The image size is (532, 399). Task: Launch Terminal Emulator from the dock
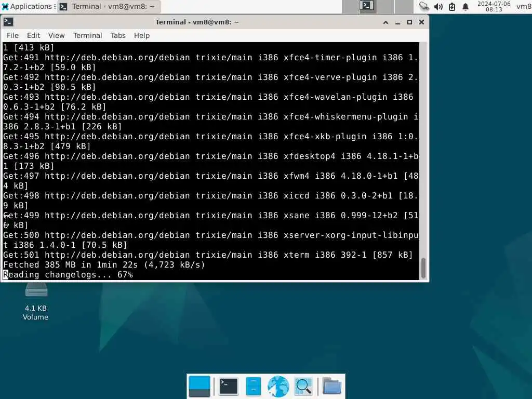point(229,387)
